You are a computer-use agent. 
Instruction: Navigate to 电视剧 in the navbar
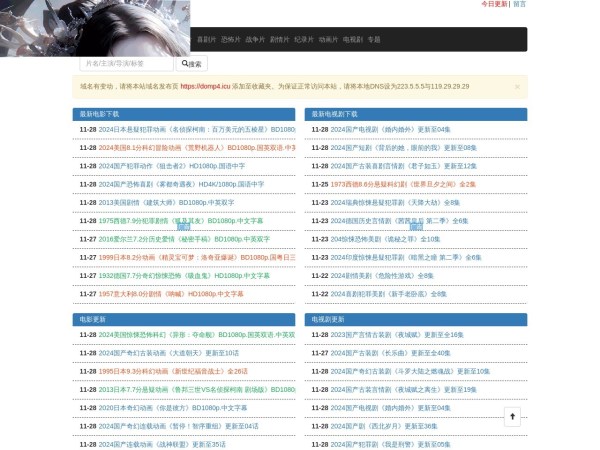pos(352,40)
